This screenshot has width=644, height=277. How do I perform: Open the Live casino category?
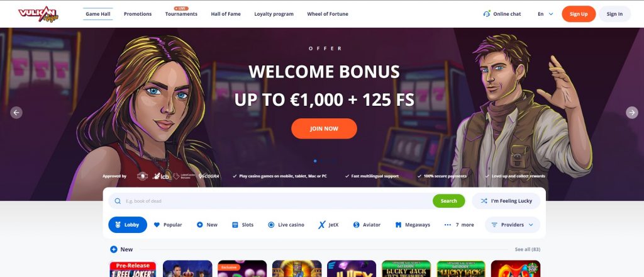(x=286, y=225)
